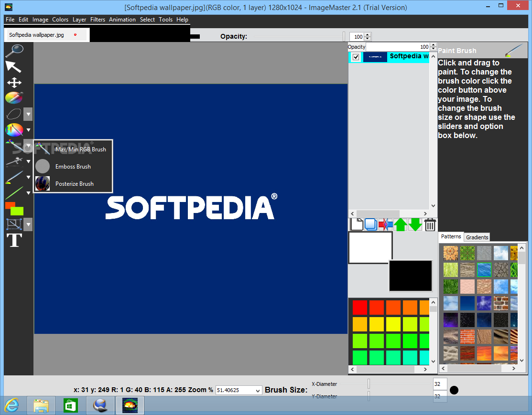Select the red brick wall pattern thumbnail
The height and width of the screenshot is (415, 532).
[467, 337]
